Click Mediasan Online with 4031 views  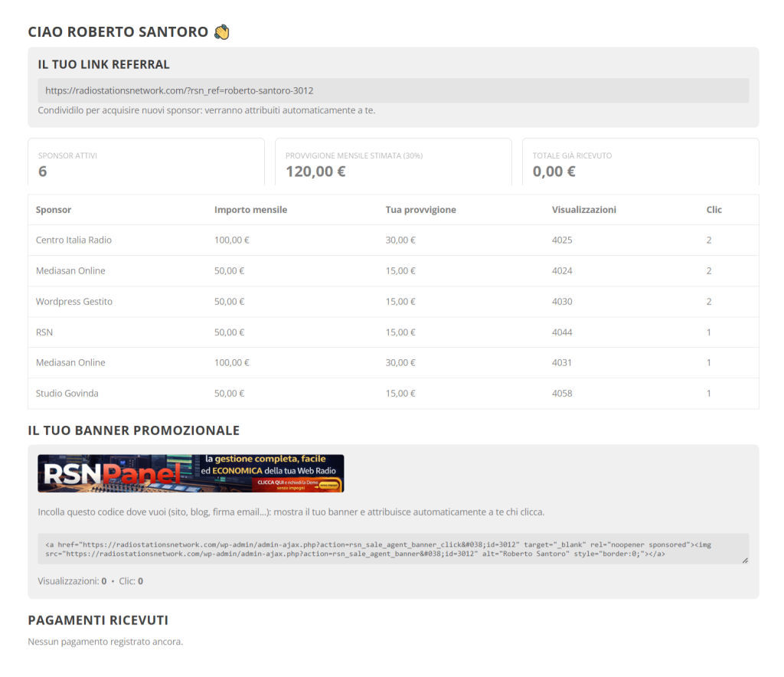[x=70, y=362]
